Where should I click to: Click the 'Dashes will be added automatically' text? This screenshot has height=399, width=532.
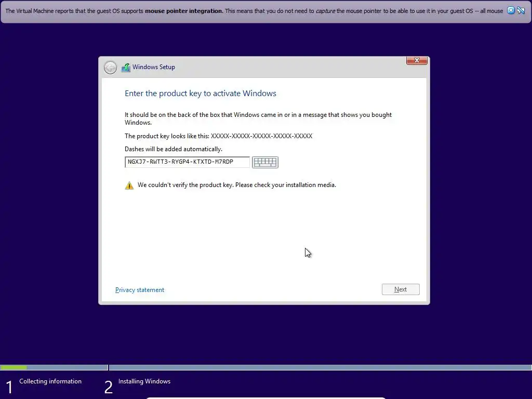(x=174, y=149)
